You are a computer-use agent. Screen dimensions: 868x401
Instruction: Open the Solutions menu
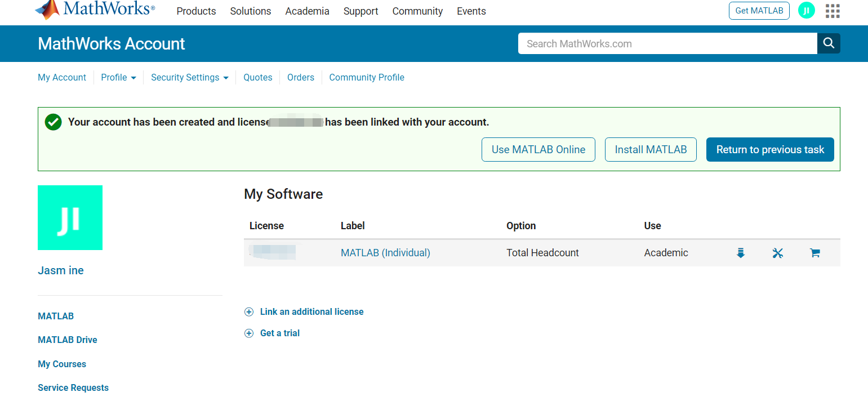[251, 11]
